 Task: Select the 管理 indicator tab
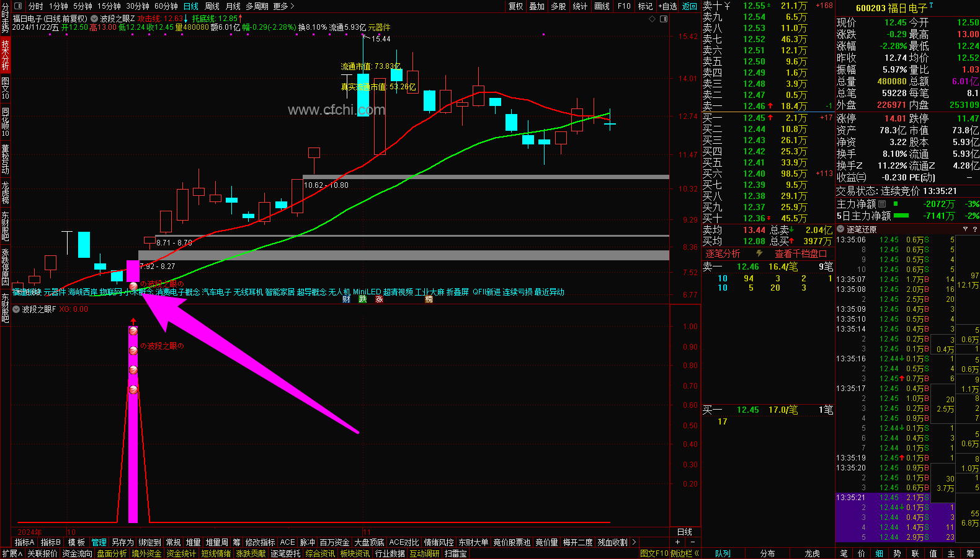[99, 542]
